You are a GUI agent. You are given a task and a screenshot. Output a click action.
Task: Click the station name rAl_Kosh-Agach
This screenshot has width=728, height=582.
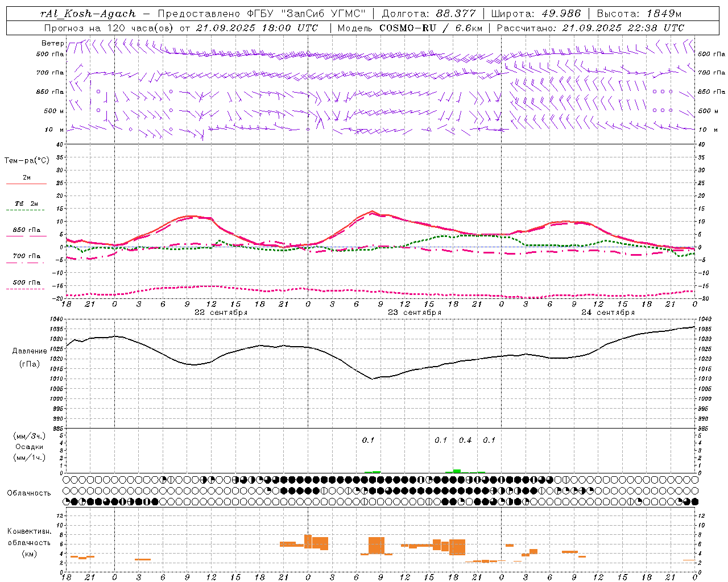point(88,14)
